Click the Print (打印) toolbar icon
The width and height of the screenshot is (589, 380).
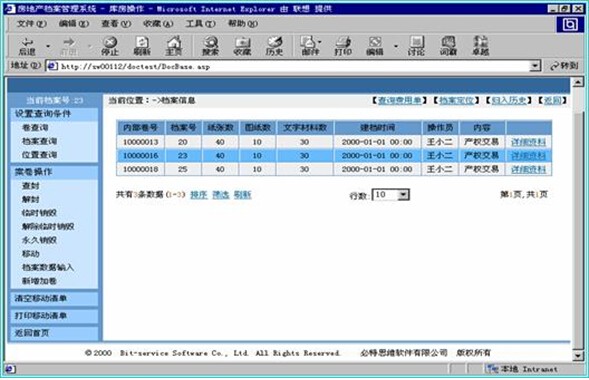click(343, 46)
